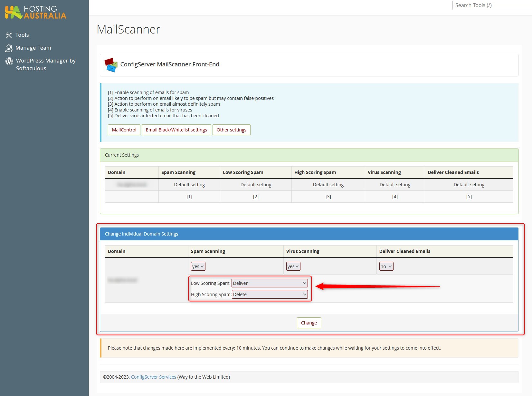Open the Spam Scanning yes dropdown

(x=198, y=266)
